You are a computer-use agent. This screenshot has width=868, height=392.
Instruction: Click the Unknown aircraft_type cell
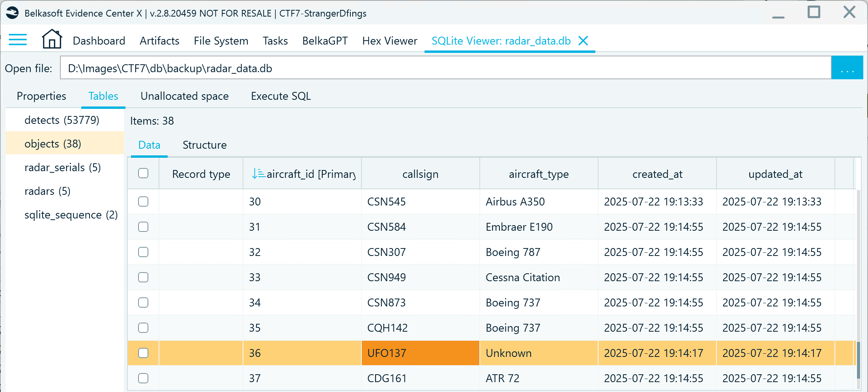[539, 353]
